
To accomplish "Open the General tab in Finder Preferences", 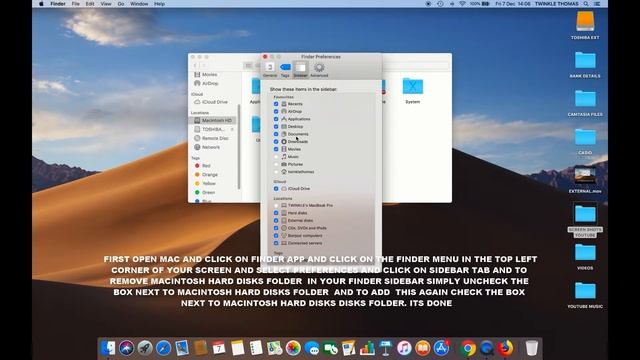I will tap(270, 69).
